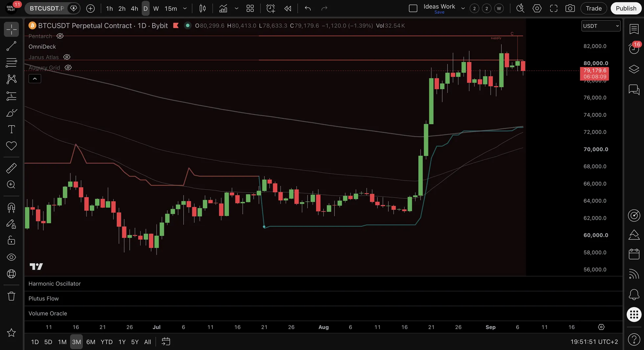Select the trend line drawing tool
This screenshot has width=644, height=350.
point(11,46)
